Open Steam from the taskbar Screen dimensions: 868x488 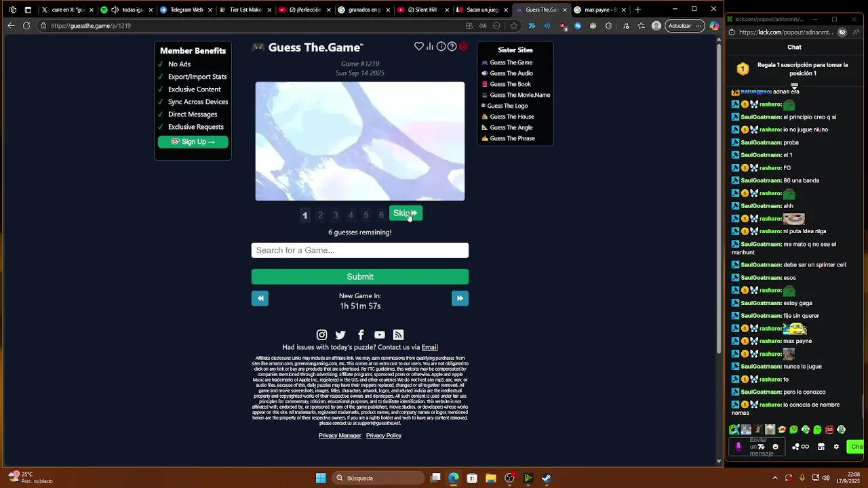click(x=547, y=478)
